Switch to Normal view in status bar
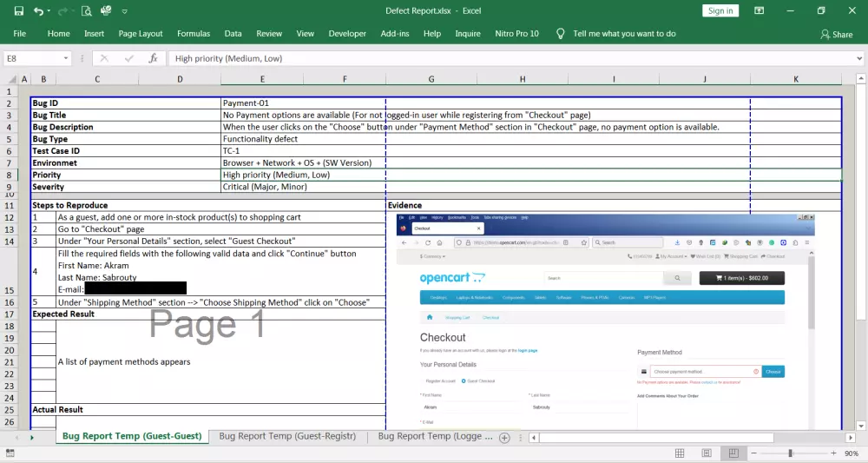 (x=680, y=453)
